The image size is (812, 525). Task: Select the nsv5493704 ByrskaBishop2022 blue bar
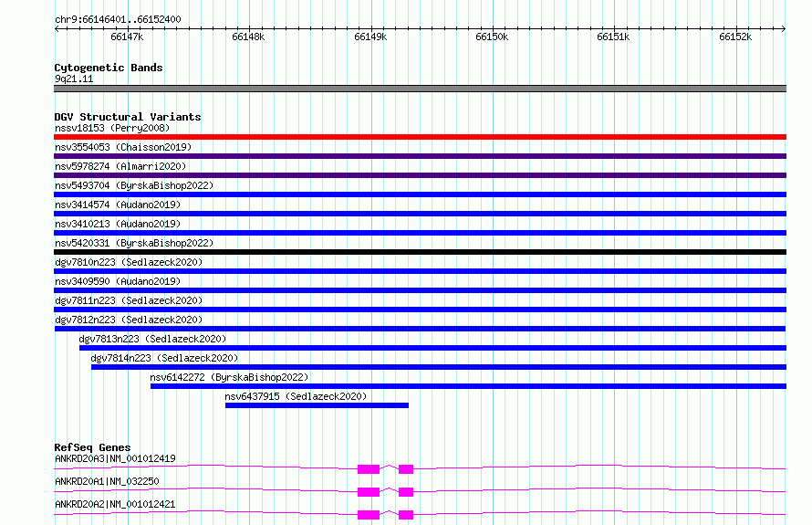point(420,194)
